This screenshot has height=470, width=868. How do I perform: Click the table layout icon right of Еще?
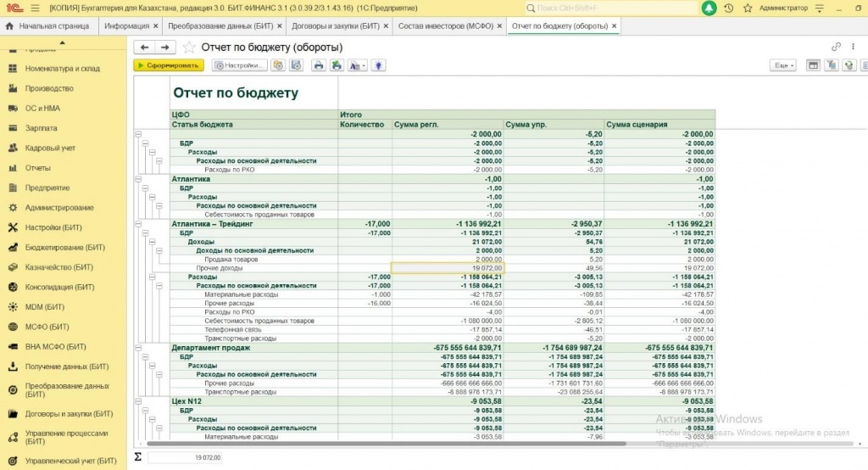tap(813, 65)
